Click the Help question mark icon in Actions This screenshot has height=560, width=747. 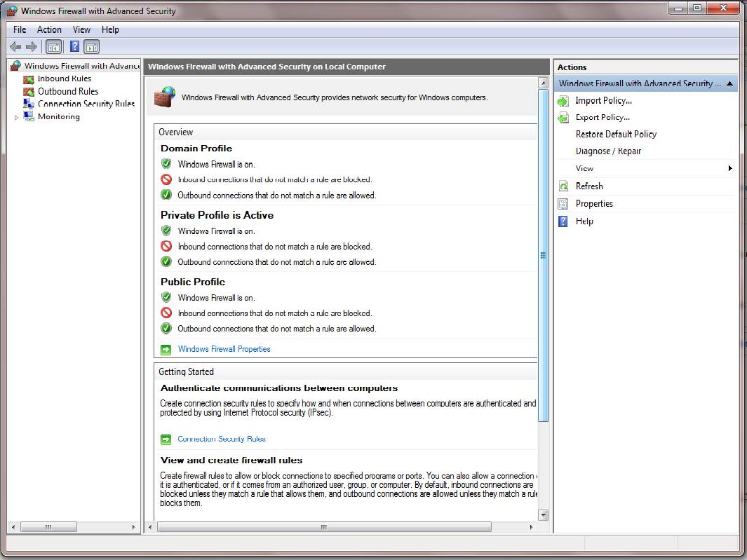563,221
